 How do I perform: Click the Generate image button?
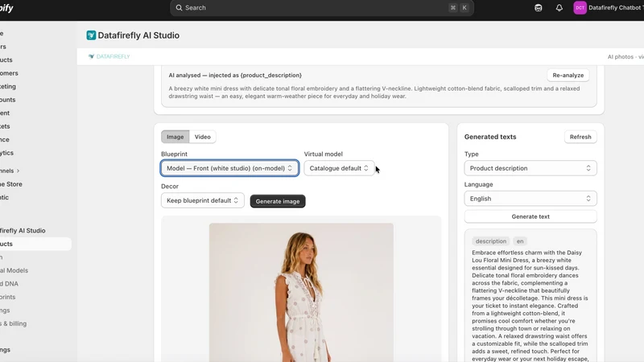pyautogui.click(x=278, y=201)
